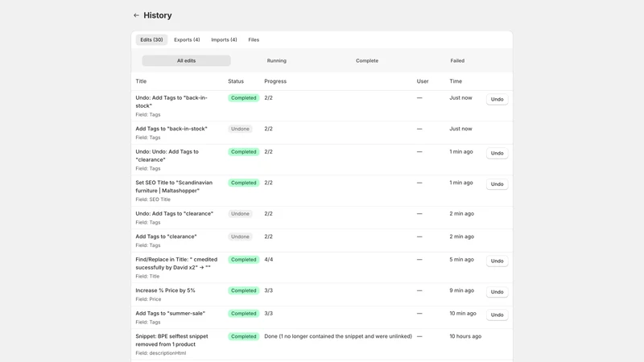Click the Title column header
The image size is (644, 362).
(x=141, y=81)
